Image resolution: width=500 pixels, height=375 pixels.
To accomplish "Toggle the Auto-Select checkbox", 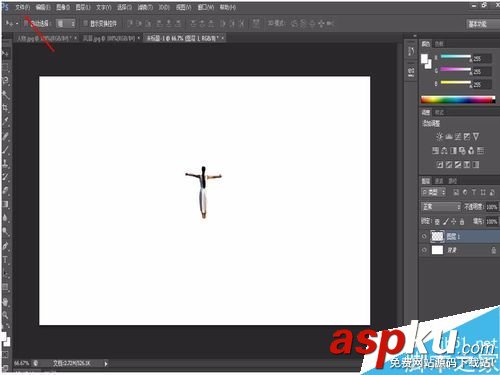I will [x=26, y=23].
